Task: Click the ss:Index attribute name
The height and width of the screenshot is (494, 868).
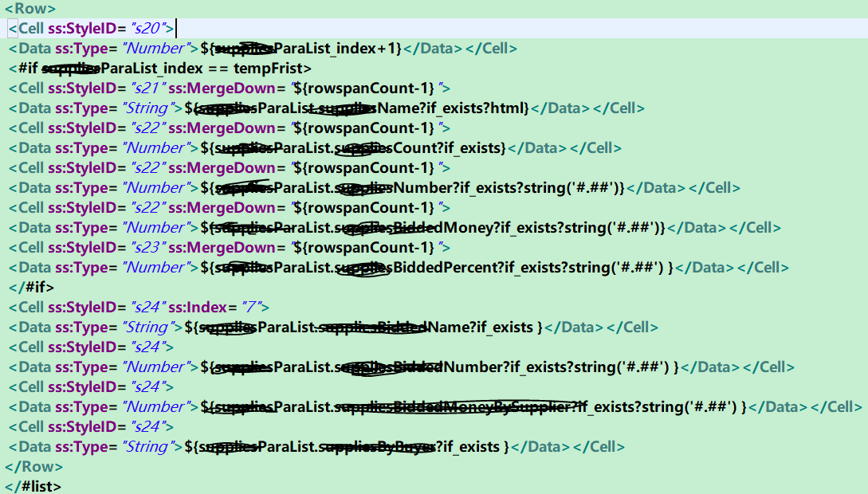Action: tap(198, 307)
